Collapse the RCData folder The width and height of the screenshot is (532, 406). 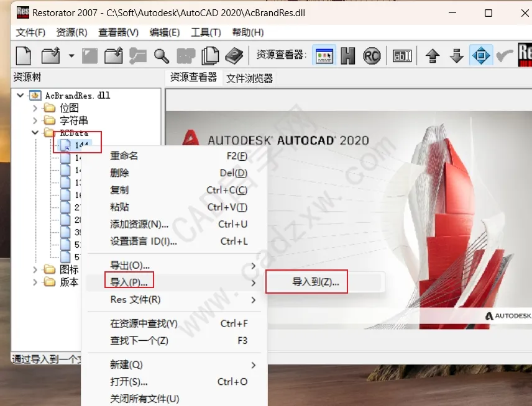click(35, 132)
